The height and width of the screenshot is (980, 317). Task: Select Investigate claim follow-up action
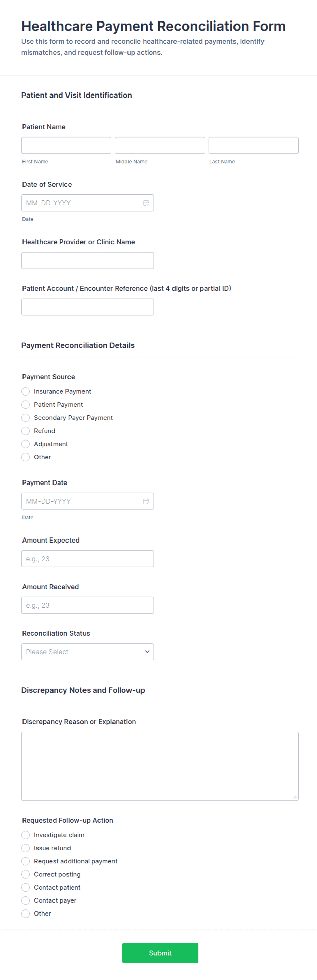pyautogui.click(x=26, y=835)
